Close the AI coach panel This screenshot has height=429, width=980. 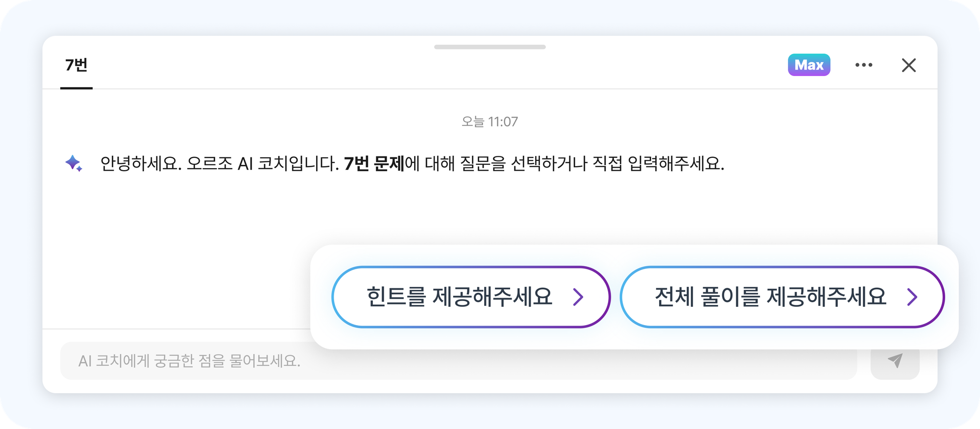point(909,65)
